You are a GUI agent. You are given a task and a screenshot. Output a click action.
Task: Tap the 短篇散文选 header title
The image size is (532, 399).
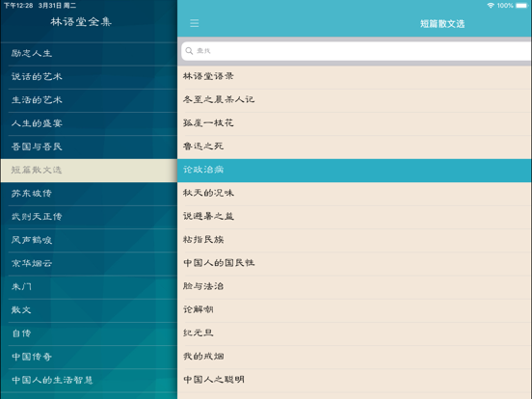click(x=442, y=24)
